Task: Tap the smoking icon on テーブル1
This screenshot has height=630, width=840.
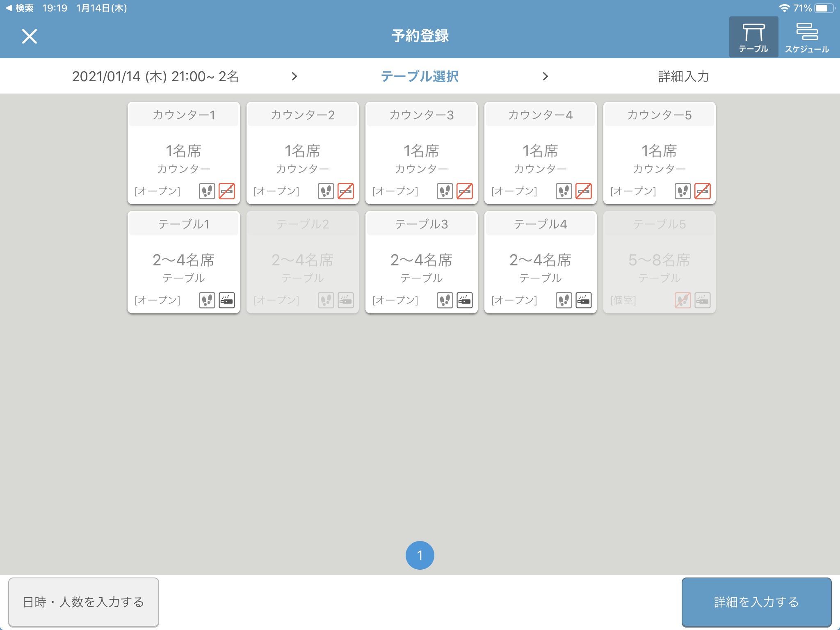Action: pos(226,300)
